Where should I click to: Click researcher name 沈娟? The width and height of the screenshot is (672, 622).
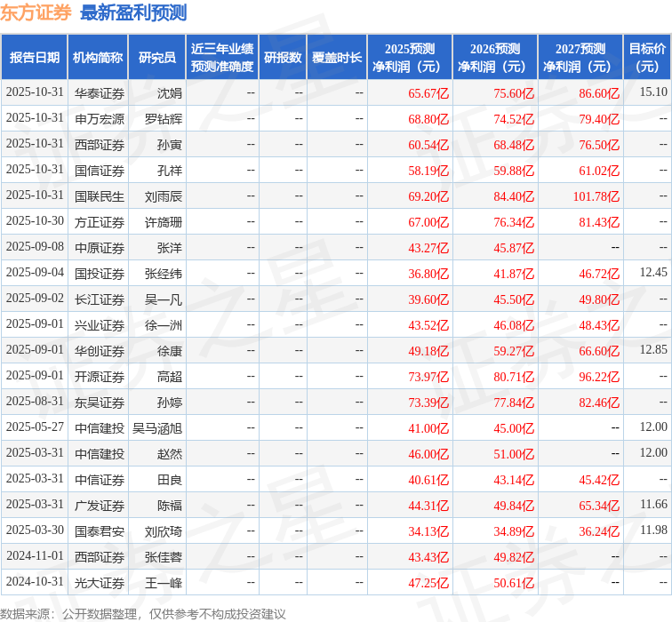(x=170, y=93)
